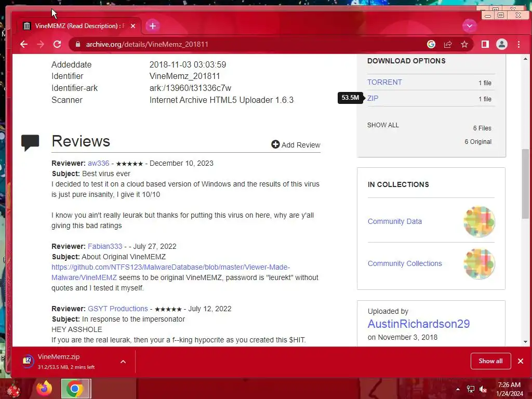
Task: Click the "6 Files" count text
Action: (x=482, y=128)
